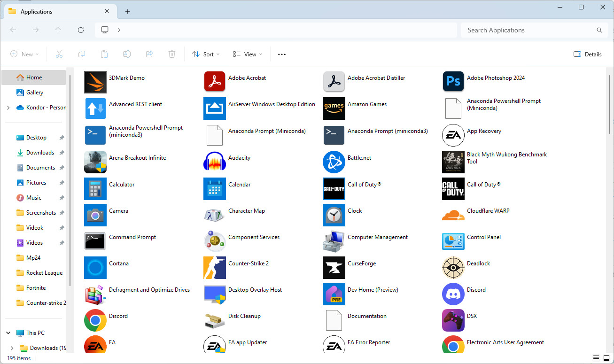
Task: Select the "Computer Management" label
Action: [x=378, y=237]
